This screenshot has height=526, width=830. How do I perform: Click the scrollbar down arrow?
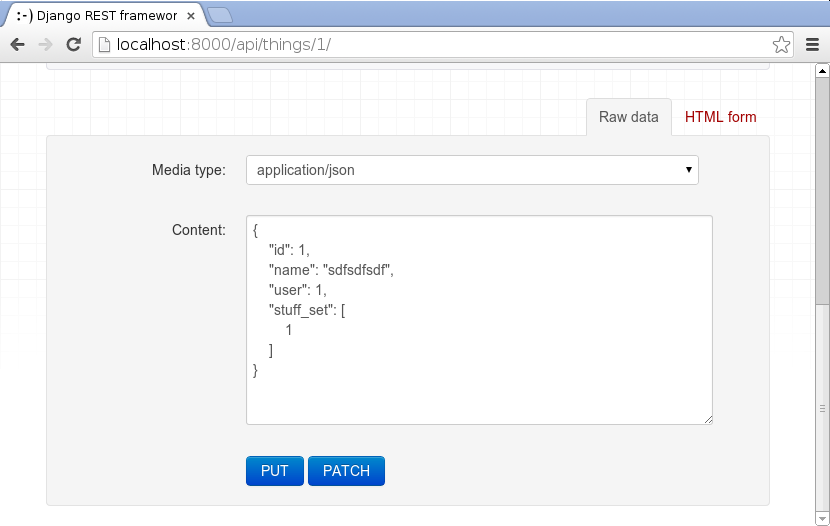click(822, 518)
